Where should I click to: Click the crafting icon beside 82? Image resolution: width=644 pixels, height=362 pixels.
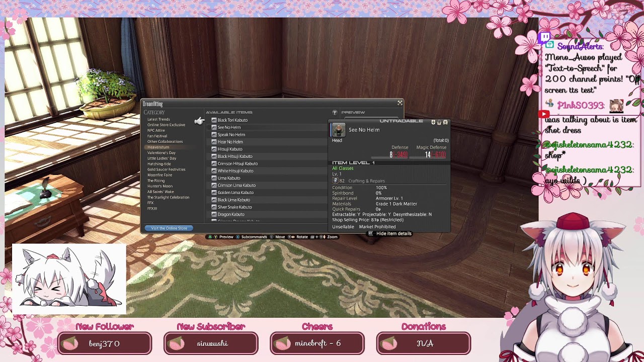(x=335, y=180)
